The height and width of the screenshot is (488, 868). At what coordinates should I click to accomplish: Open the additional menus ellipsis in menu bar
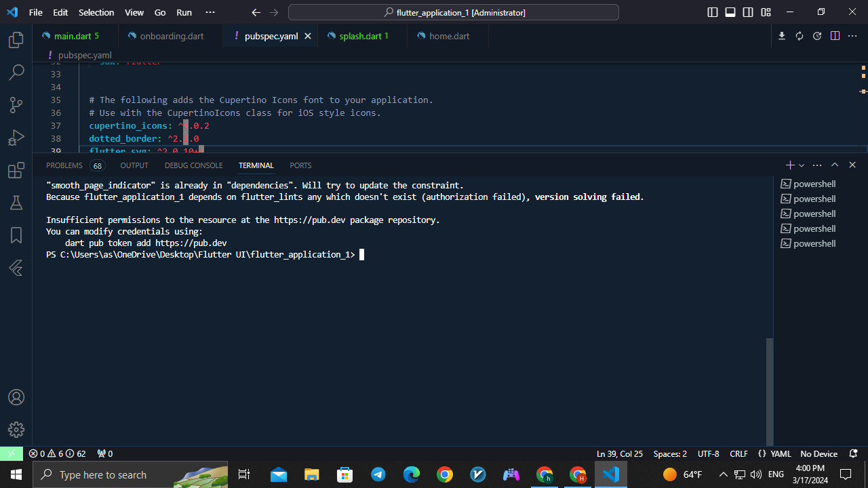(210, 12)
